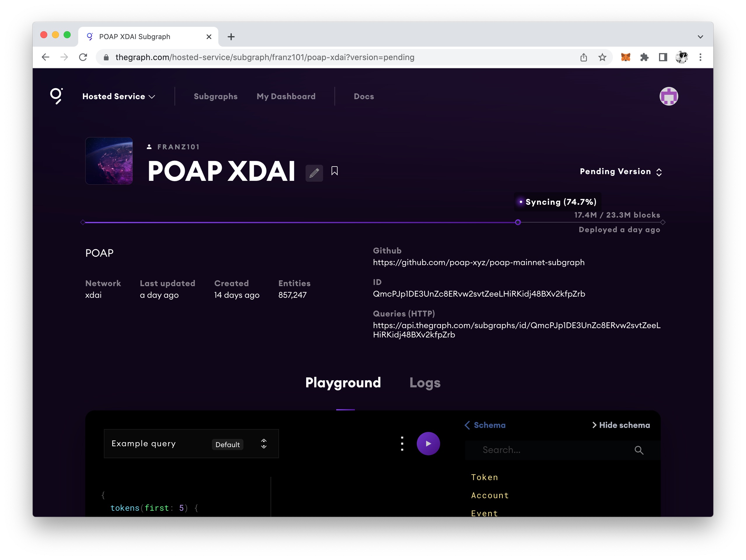Screen dimensions: 746x560
Task: Open the Chrome profile avatar
Action: click(x=681, y=57)
